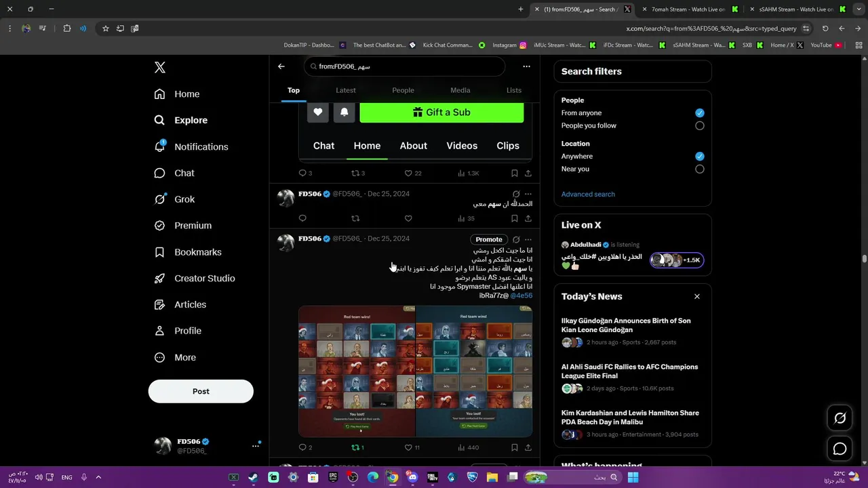Click the Promote button on post
Viewport: 868px width, 488px height.
click(x=489, y=239)
